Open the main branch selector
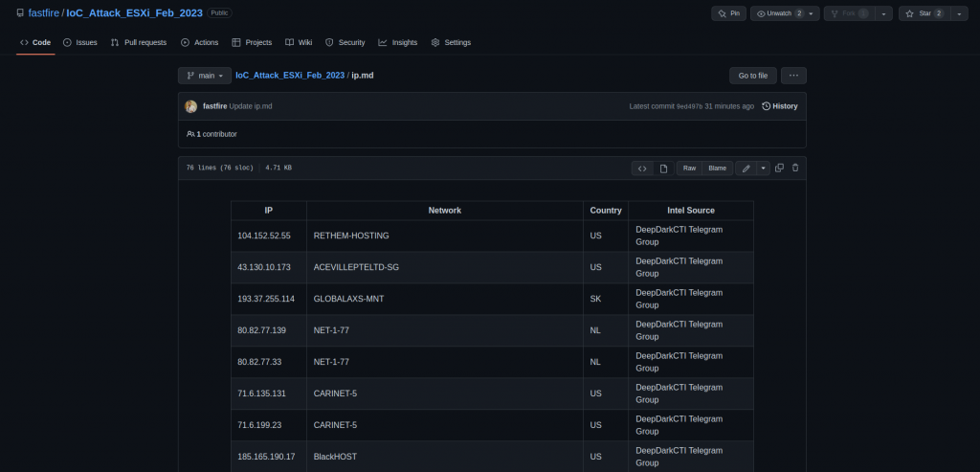 (205, 76)
